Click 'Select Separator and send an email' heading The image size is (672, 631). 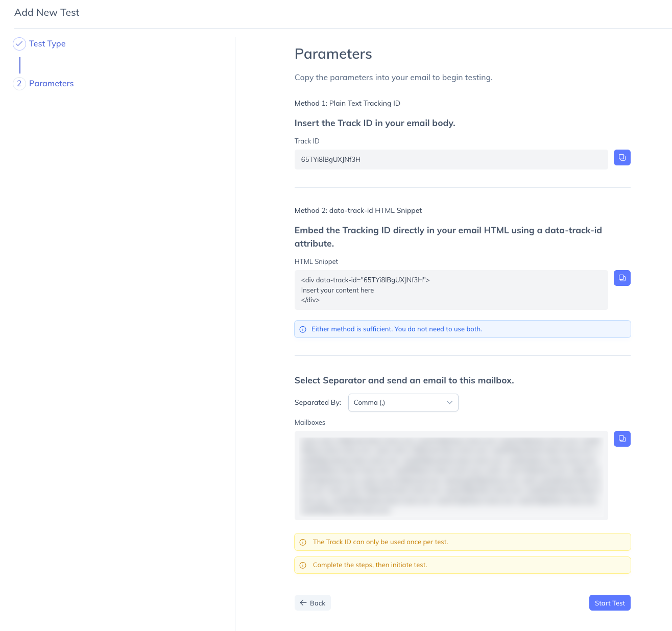pyautogui.click(x=404, y=380)
